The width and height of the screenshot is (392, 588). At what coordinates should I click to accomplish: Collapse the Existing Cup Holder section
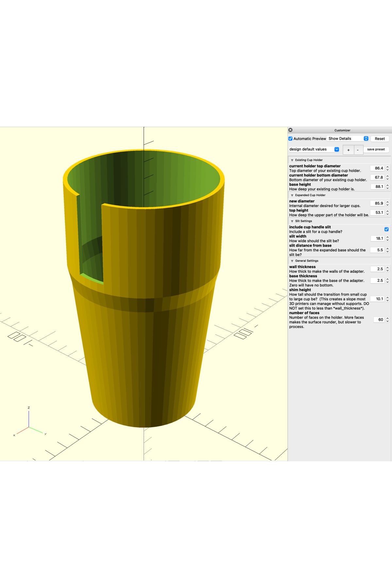(x=292, y=160)
